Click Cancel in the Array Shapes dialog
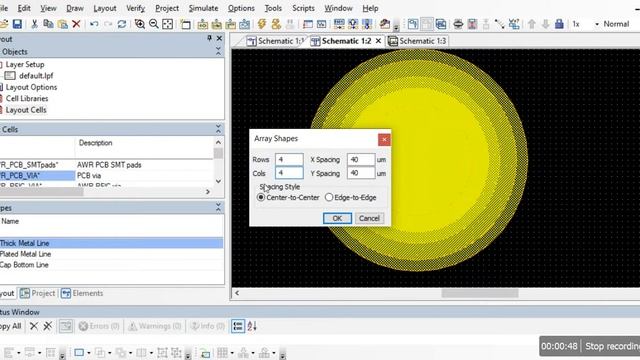 click(369, 218)
